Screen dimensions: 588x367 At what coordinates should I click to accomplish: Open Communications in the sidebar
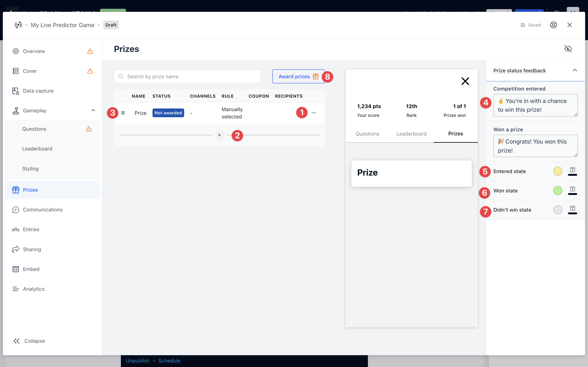point(43,209)
